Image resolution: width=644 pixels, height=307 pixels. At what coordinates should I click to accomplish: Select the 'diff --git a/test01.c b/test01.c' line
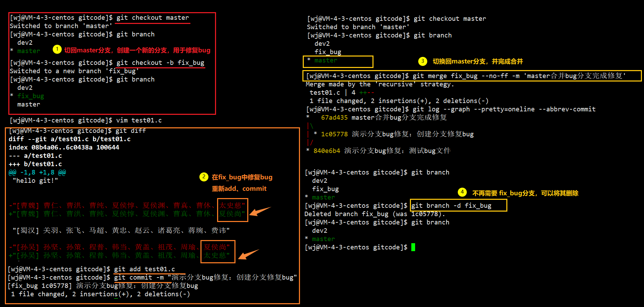(70, 139)
